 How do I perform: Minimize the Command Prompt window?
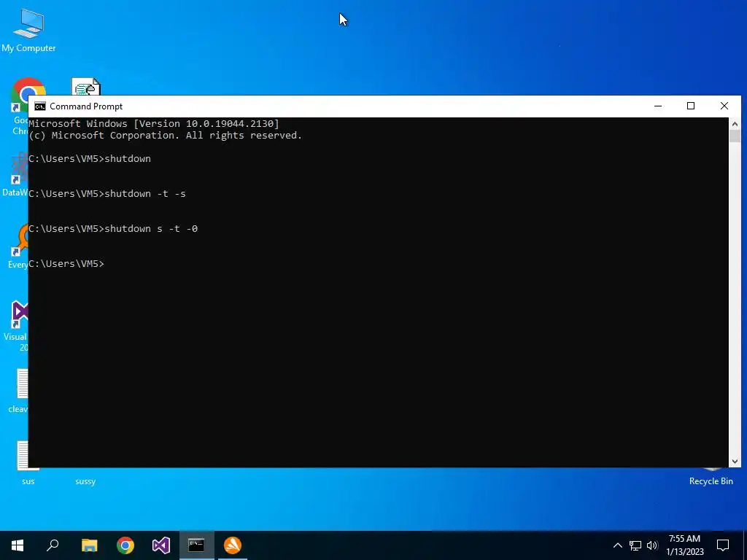(x=658, y=106)
